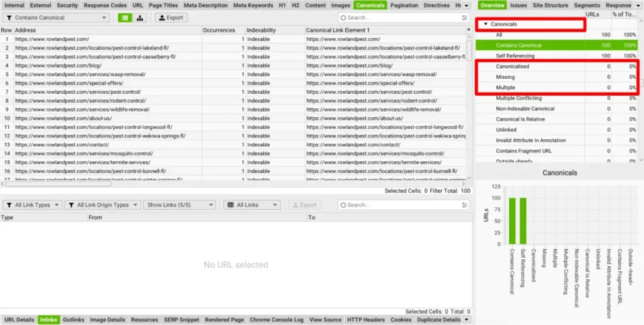Screen dimensions: 644x325
Task: Open the All Link Types dropdown
Action: 32,205
